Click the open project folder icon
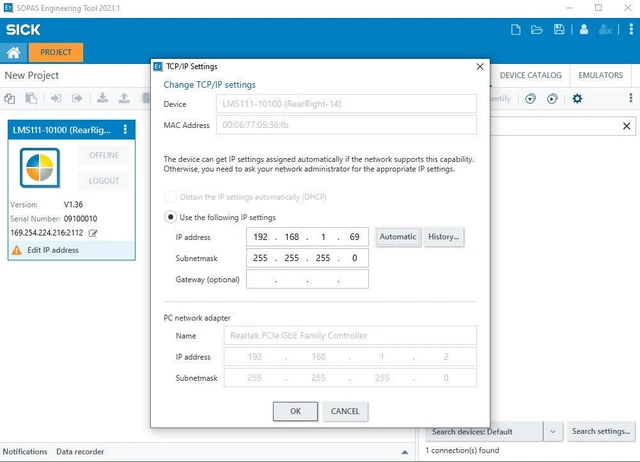Screen dimensions: 640x462 pos(536,30)
